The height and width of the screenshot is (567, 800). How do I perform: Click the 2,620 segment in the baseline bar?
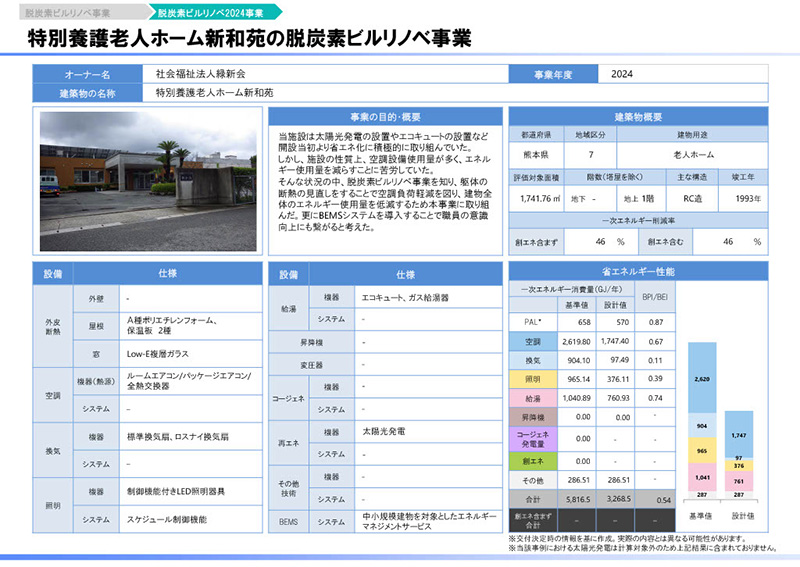(702, 379)
